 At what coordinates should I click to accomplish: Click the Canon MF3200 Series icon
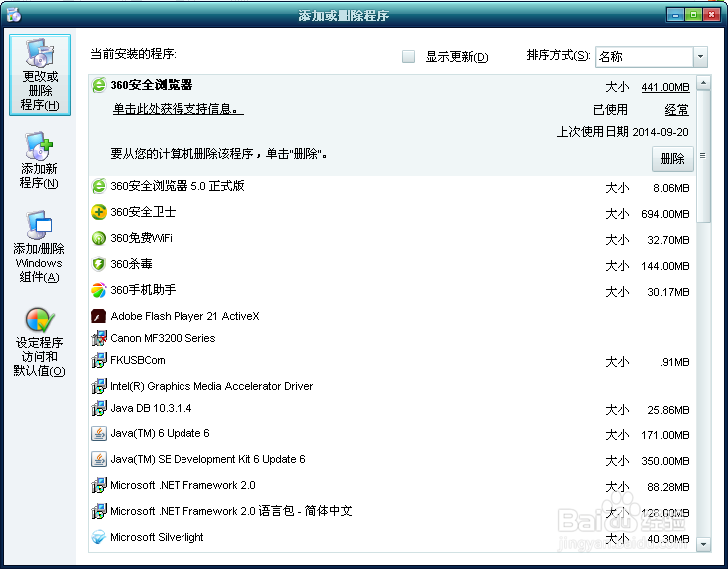click(99, 338)
